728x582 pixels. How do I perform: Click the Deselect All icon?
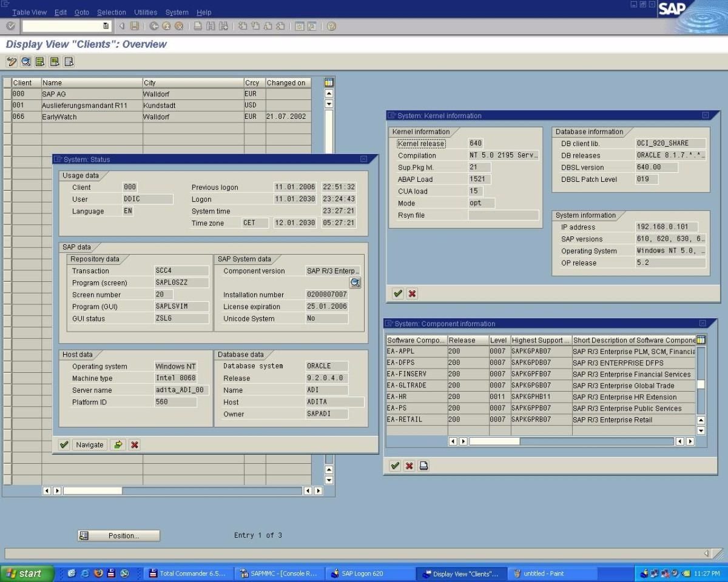(x=69, y=61)
